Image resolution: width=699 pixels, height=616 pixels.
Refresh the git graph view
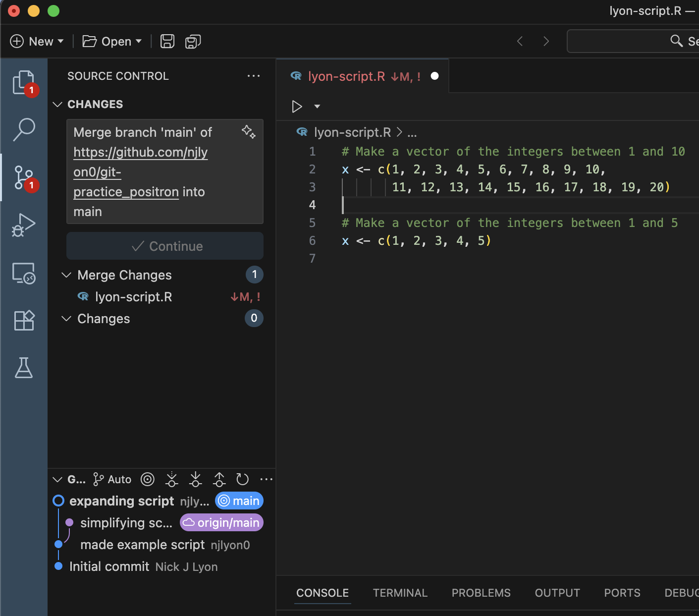[x=242, y=479]
